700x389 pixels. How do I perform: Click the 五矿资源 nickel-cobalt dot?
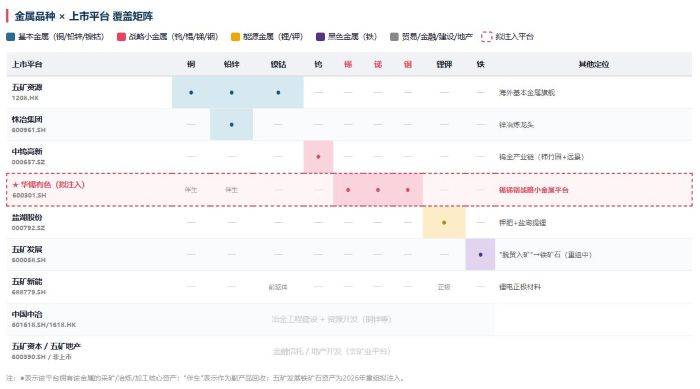[278, 92]
